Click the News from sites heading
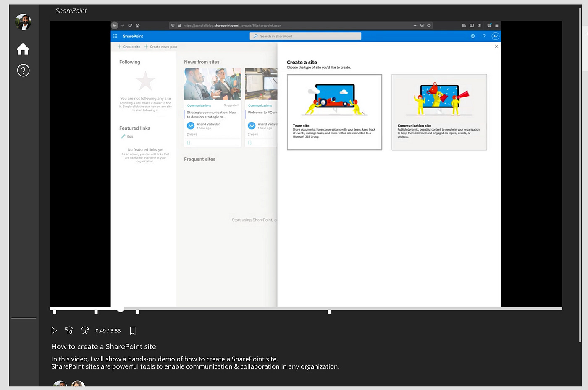 202,62
